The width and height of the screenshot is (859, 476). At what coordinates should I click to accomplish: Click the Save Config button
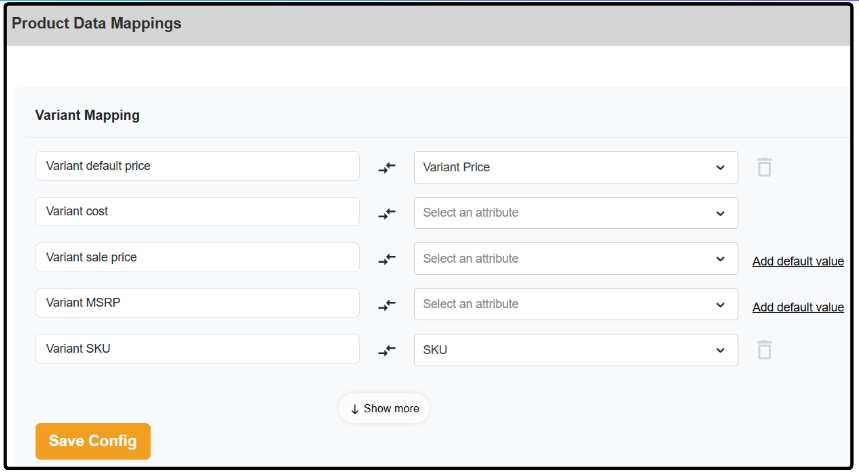[x=93, y=441]
